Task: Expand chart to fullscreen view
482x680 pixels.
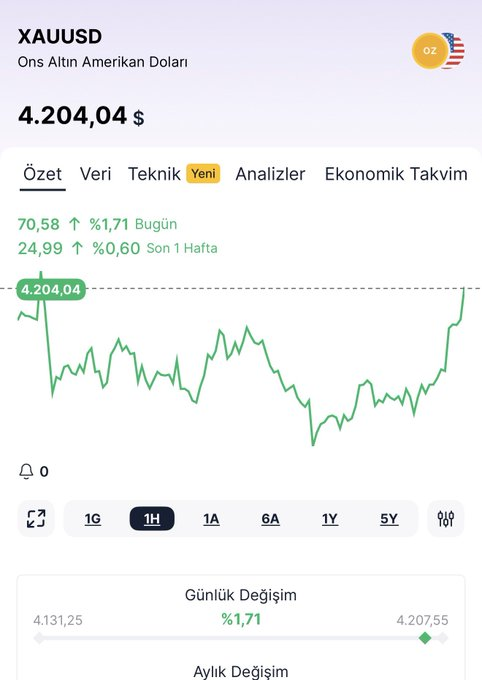Action: point(36,519)
